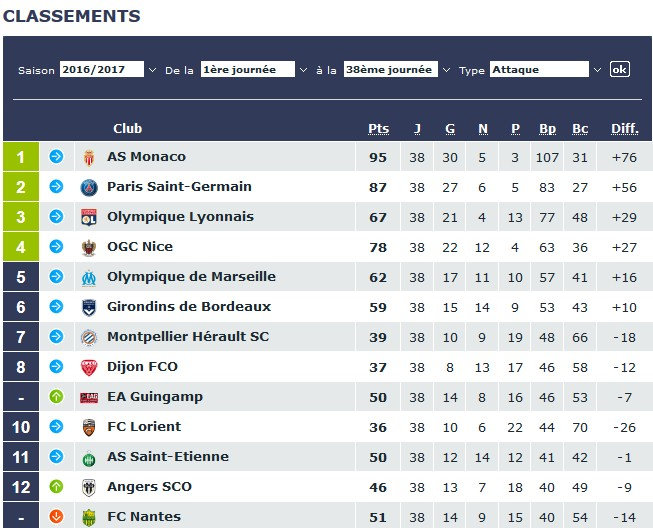Click the FC Nantes orange down-arrow icon
Screen dimensions: 653x528
57,517
